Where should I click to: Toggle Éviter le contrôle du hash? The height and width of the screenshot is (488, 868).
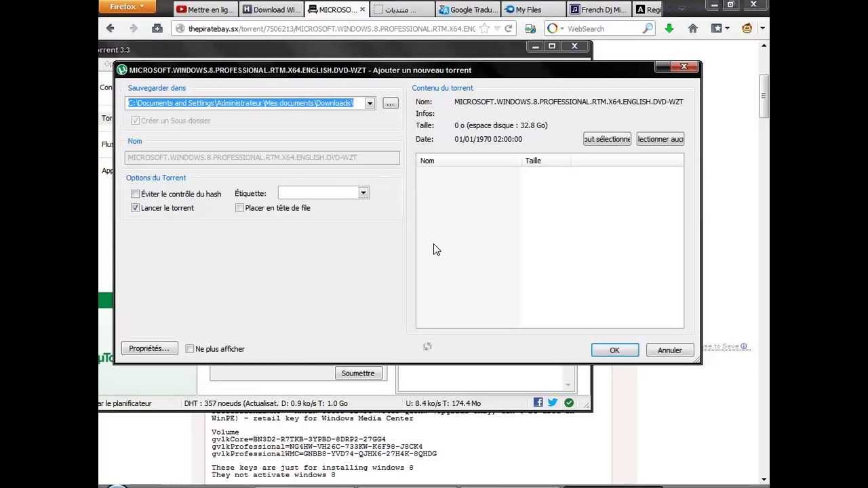pos(135,194)
